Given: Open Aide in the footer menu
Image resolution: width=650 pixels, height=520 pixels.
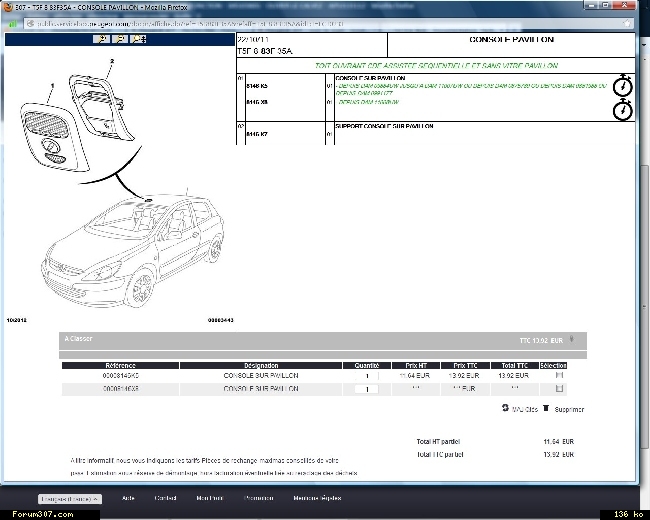Looking at the screenshot, I should coord(128,498).
